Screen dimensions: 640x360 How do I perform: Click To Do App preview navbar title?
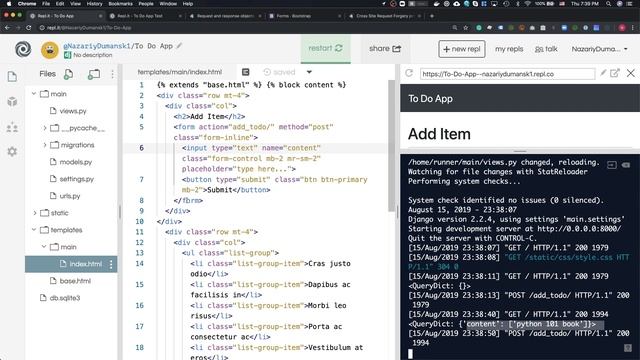tap(430, 98)
